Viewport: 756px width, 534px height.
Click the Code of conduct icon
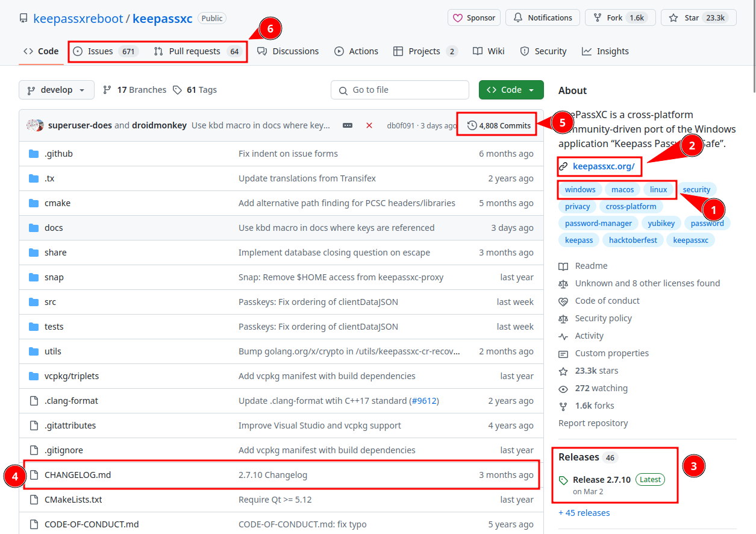pyautogui.click(x=564, y=301)
